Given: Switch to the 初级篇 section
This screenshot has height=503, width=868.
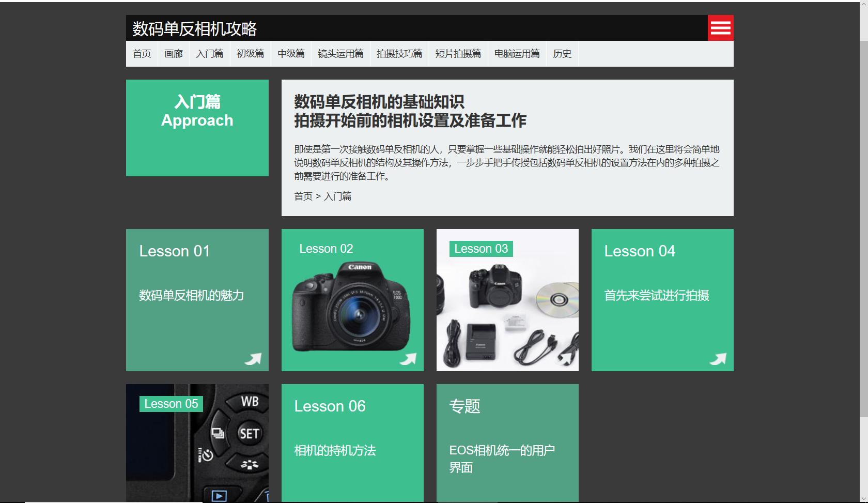Looking at the screenshot, I should coord(250,53).
